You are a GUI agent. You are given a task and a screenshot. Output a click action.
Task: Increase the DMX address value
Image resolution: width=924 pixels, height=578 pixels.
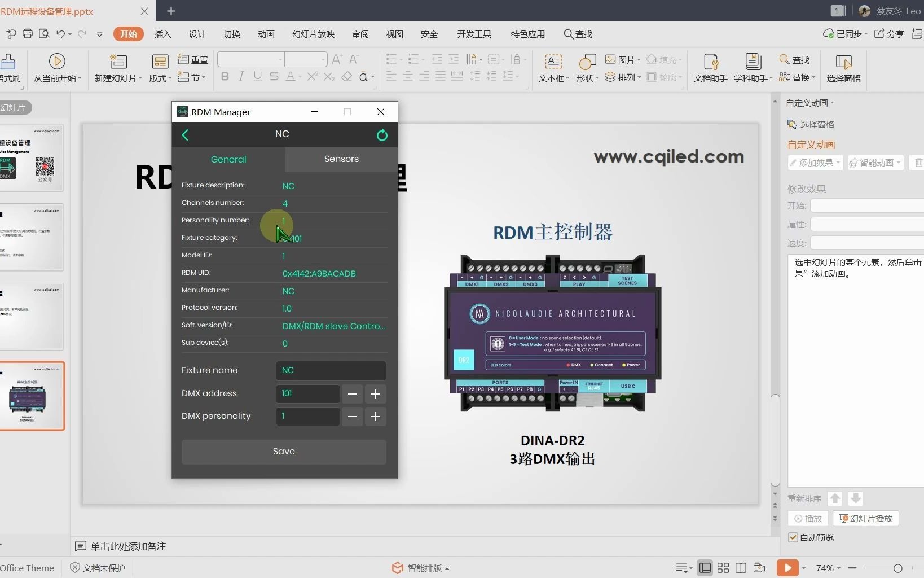[376, 394]
